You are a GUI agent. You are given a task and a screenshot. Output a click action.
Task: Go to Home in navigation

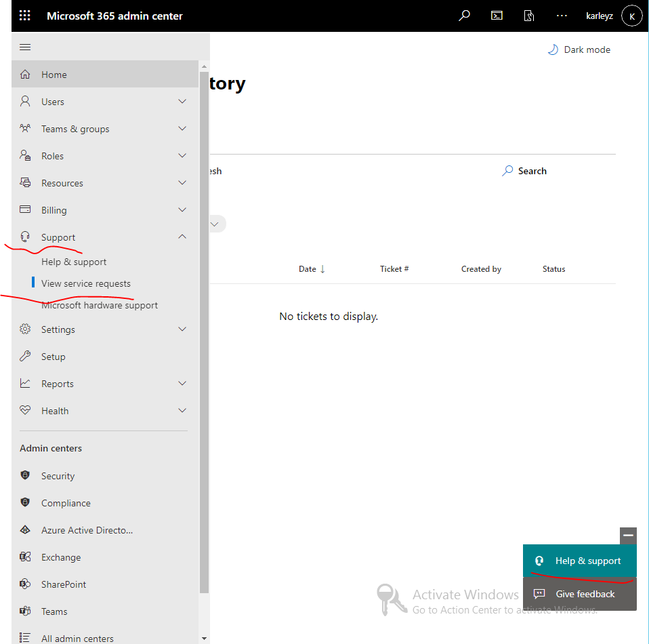tap(54, 75)
